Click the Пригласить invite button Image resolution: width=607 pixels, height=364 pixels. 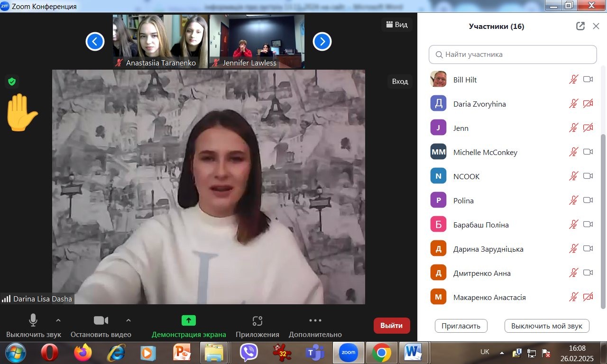(460, 326)
